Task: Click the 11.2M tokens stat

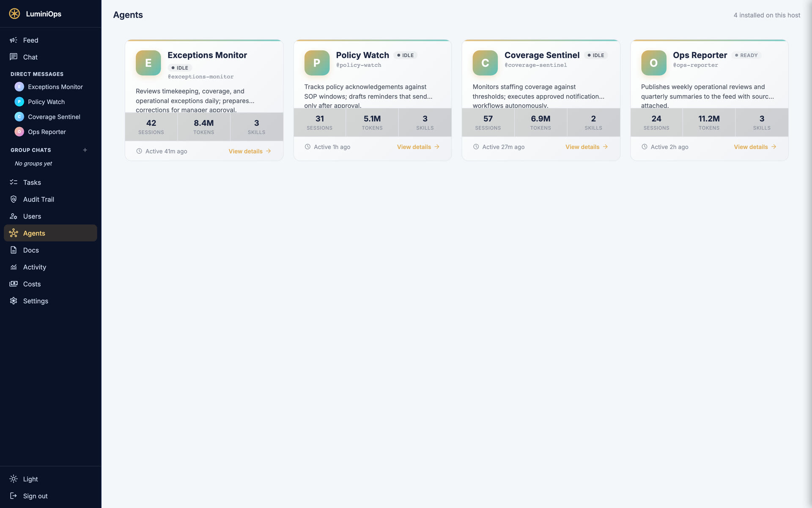Action: click(x=709, y=122)
